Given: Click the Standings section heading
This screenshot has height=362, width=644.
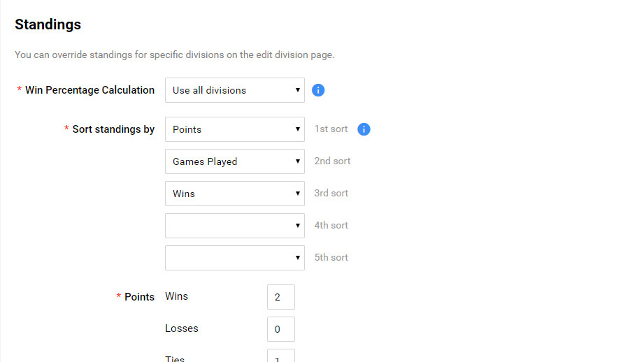Looking at the screenshot, I should (x=48, y=24).
